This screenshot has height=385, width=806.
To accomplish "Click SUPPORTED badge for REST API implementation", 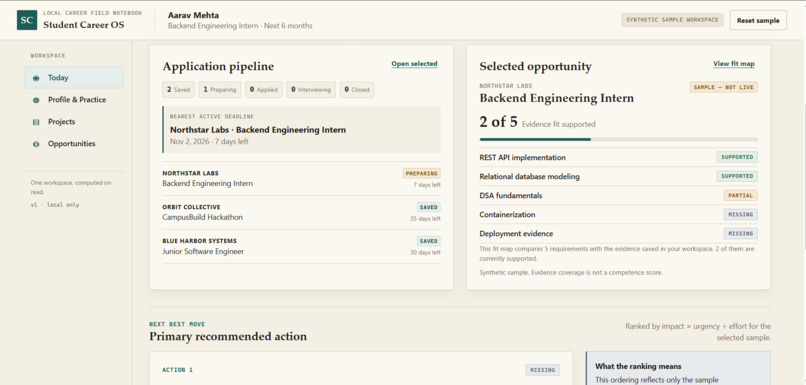I will 737,157.
